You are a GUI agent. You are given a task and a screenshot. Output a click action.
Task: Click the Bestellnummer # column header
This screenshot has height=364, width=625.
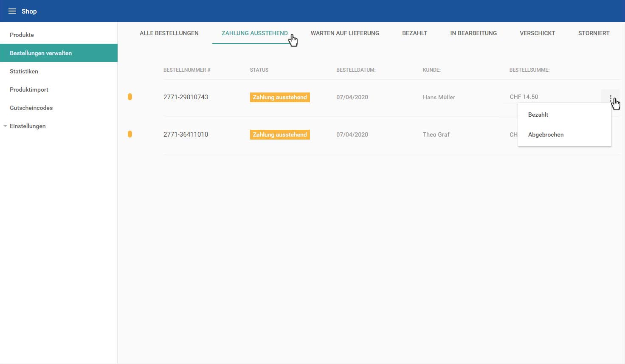coord(187,70)
